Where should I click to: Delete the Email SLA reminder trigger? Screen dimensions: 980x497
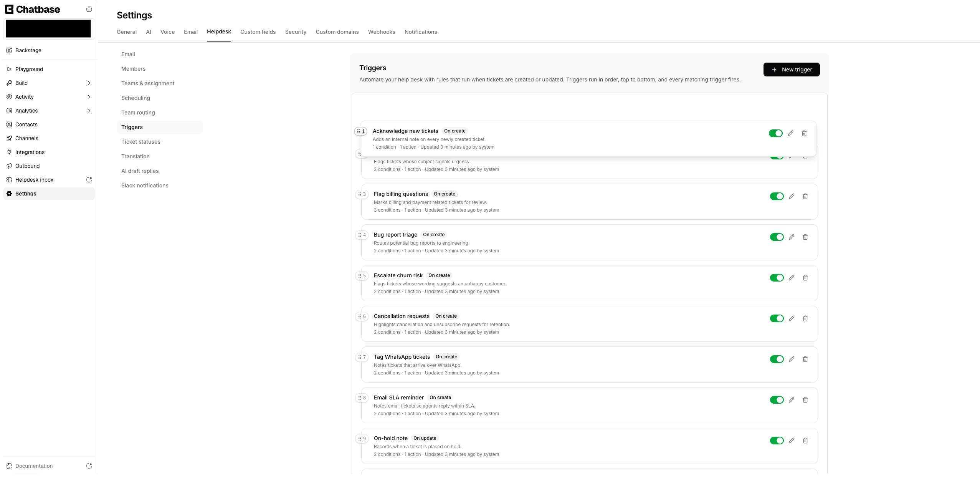point(805,400)
